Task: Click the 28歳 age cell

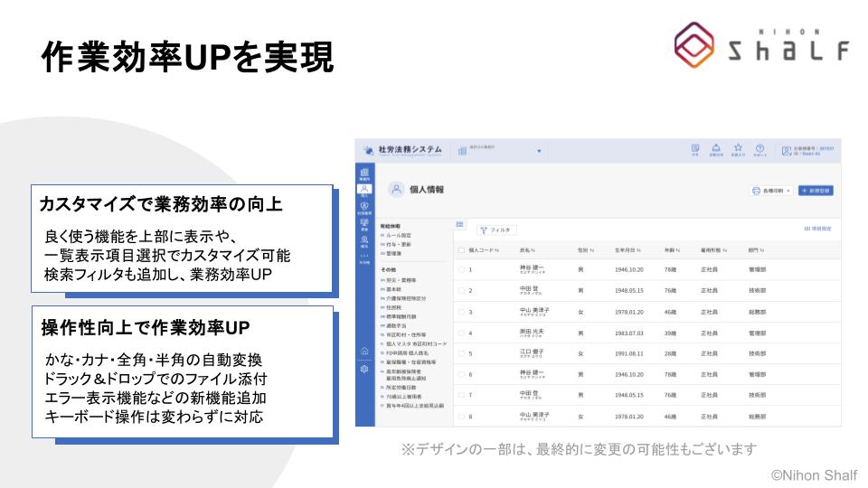Action: [670, 353]
